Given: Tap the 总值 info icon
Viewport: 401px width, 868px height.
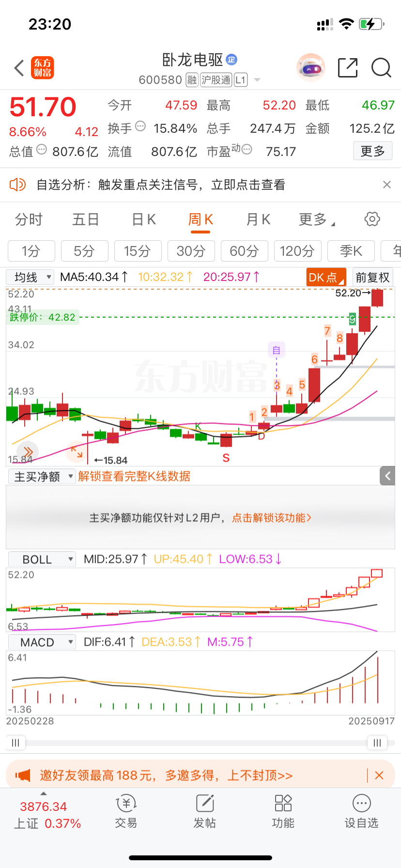Looking at the screenshot, I should (42, 150).
